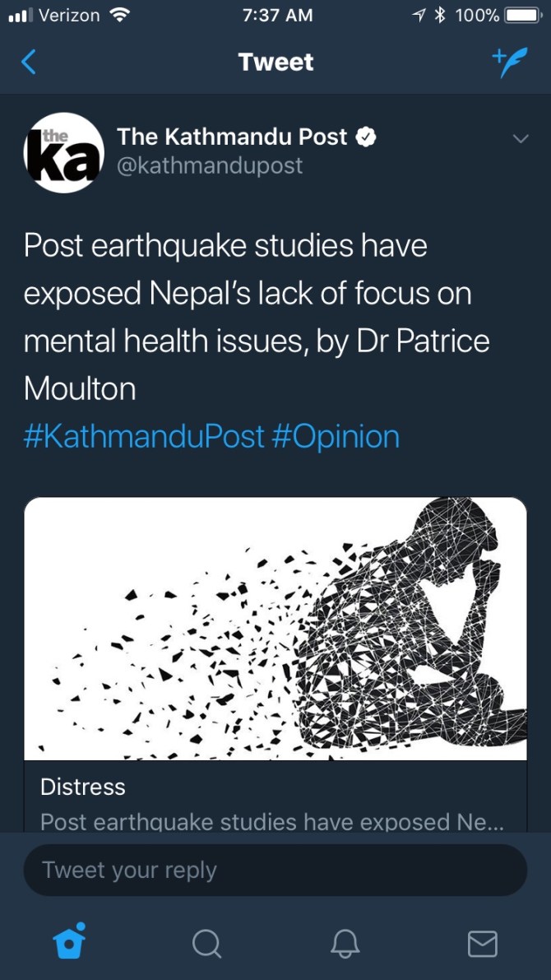This screenshot has height=980, width=551.
Task: Open Direct Messages envelope
Action: point(483,943)
